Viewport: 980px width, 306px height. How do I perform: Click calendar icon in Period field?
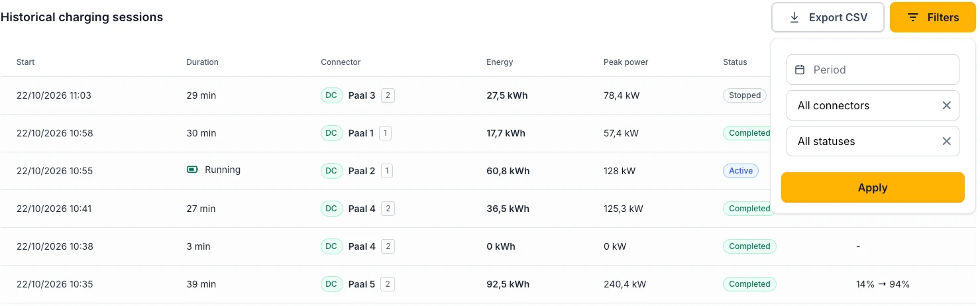(x=800, y=70)
